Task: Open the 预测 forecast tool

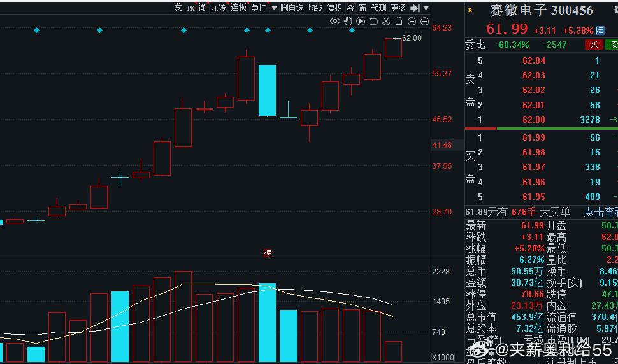Action: (x=378, y=8)
